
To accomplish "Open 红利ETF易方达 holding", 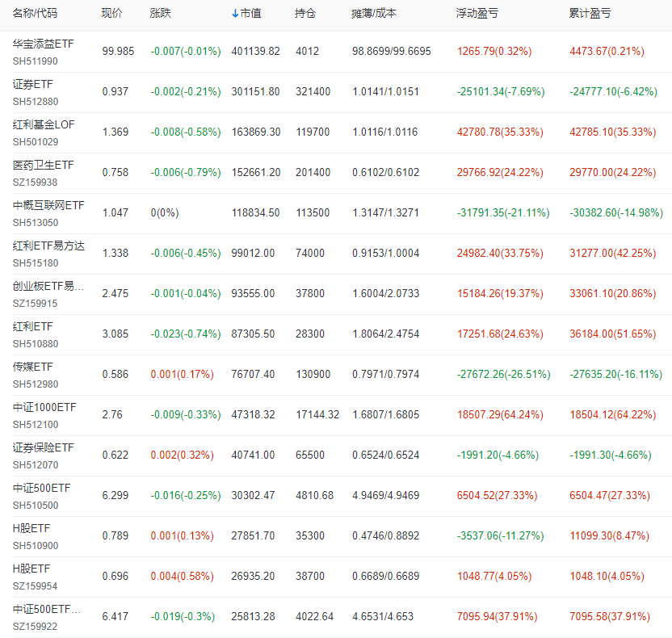I will coord(48,246).
